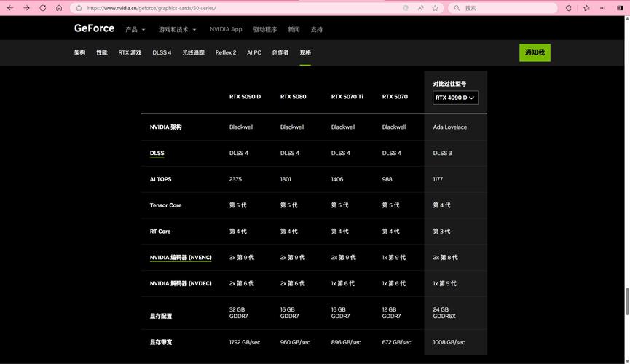Screen dimensions: 630x364
Task: Add this page to favorites
Action: [435, 8]
